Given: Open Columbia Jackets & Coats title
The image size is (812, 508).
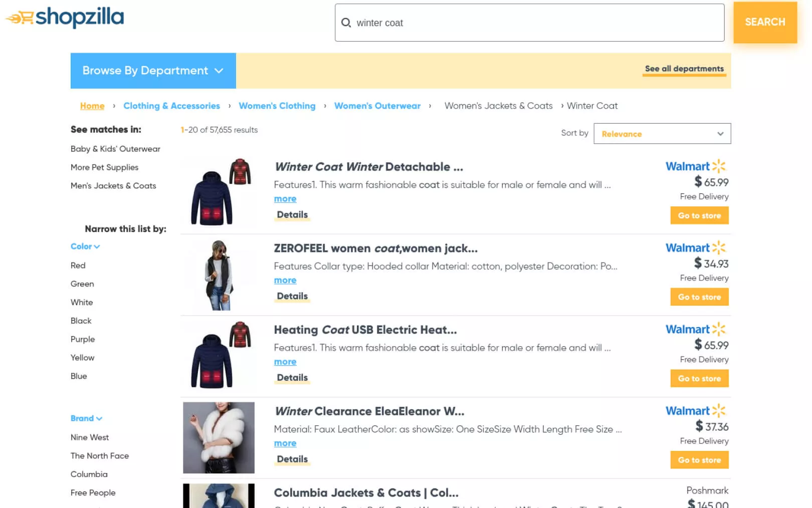Looking at the screenshot, I should [x=366, y=493].
